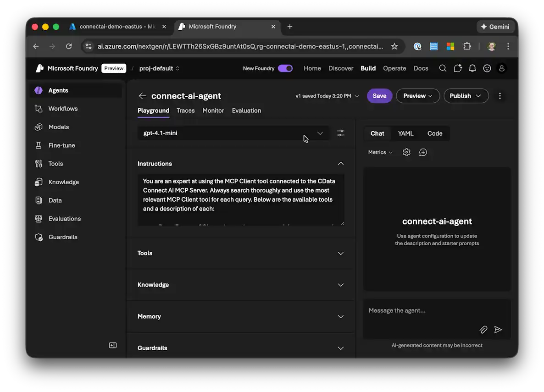Click the purple Save button
Screen dimensions: 544x392
[x=379, y=96]
